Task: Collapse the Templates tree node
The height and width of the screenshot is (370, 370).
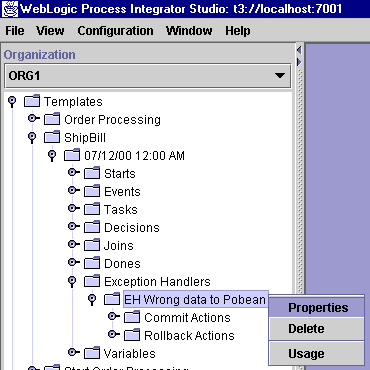Action: tap(12, 101)
